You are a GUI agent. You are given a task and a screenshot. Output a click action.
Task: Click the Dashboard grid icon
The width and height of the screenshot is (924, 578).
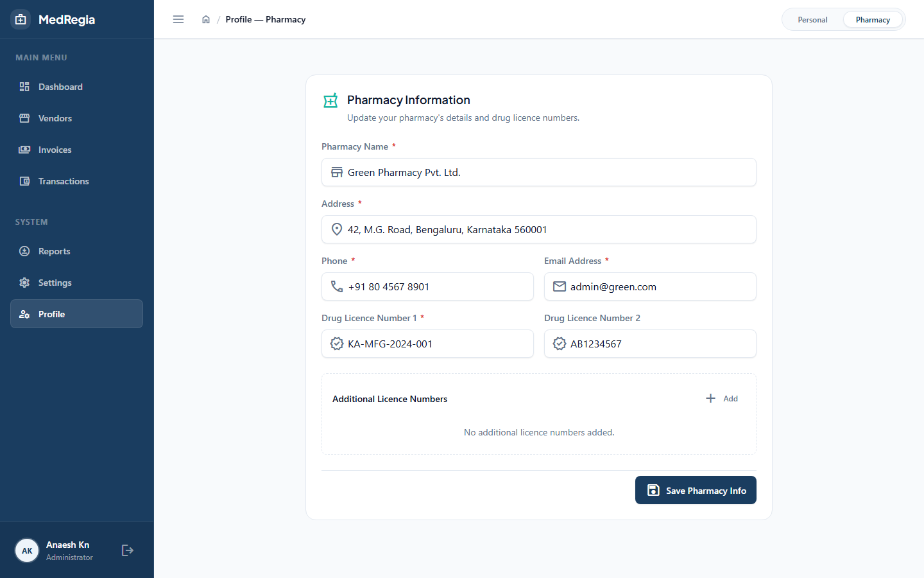24,87
